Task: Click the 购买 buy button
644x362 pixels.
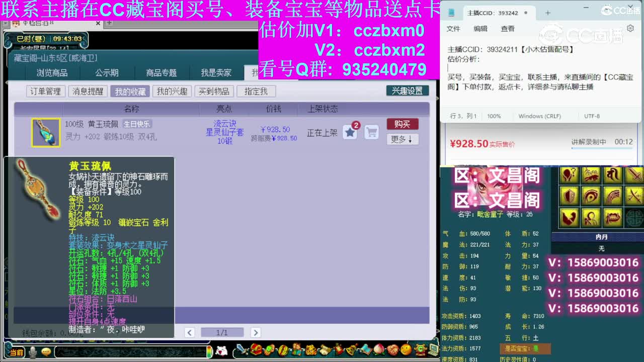Action: pyautogui.click(x=402, y=124)
